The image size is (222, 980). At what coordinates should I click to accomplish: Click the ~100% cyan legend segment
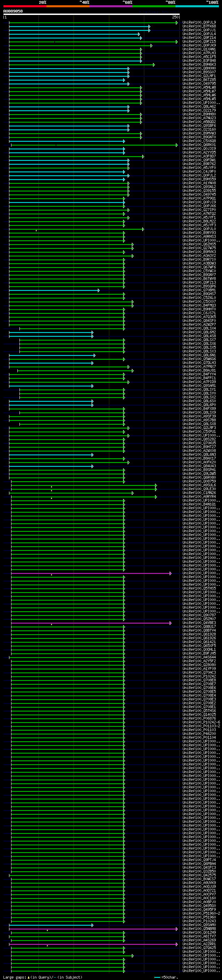click(x=197, y=6)
